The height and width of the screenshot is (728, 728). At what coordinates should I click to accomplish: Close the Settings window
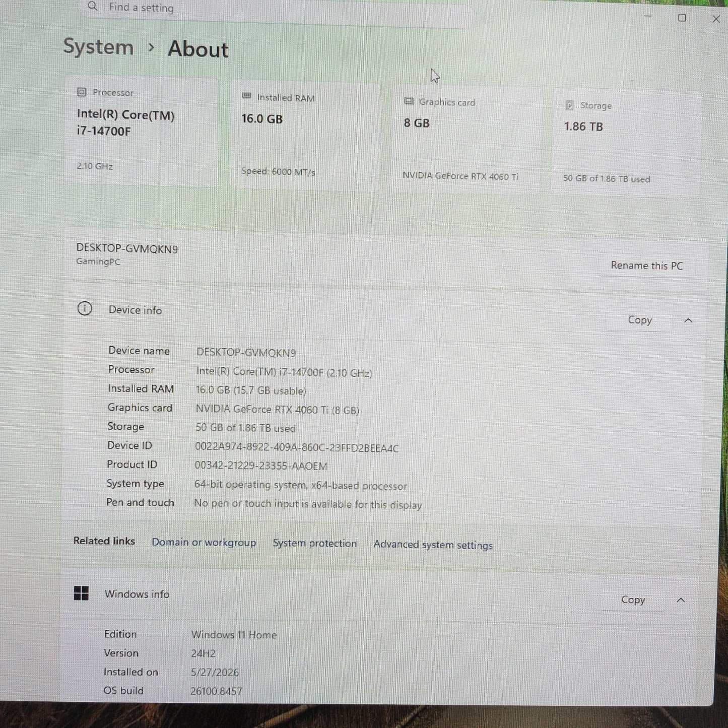coord(716,19)
